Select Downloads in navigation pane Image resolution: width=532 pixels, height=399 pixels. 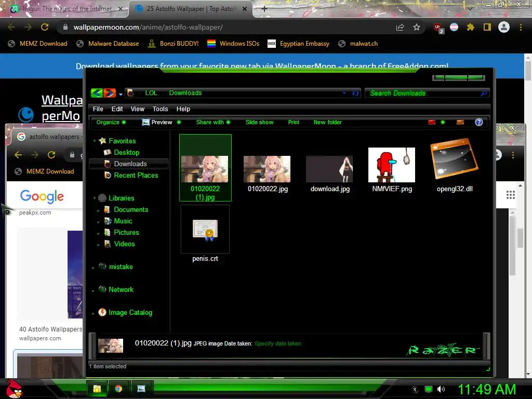click(x=130, y=164)
